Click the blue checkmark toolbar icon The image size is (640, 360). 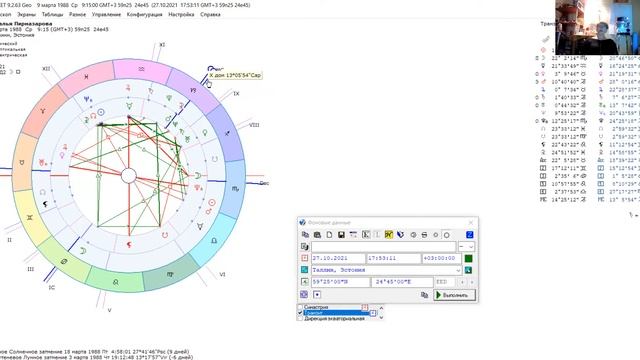click(400, 235)
